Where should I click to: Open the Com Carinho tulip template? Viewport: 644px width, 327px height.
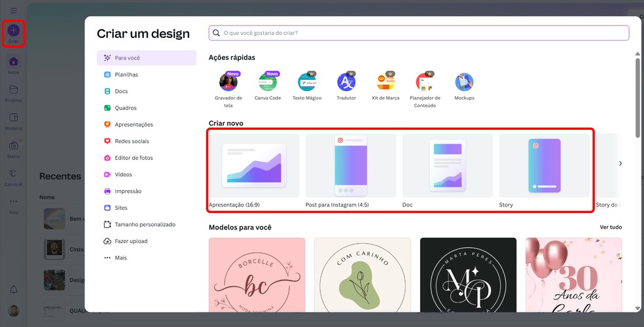point(363,275)
